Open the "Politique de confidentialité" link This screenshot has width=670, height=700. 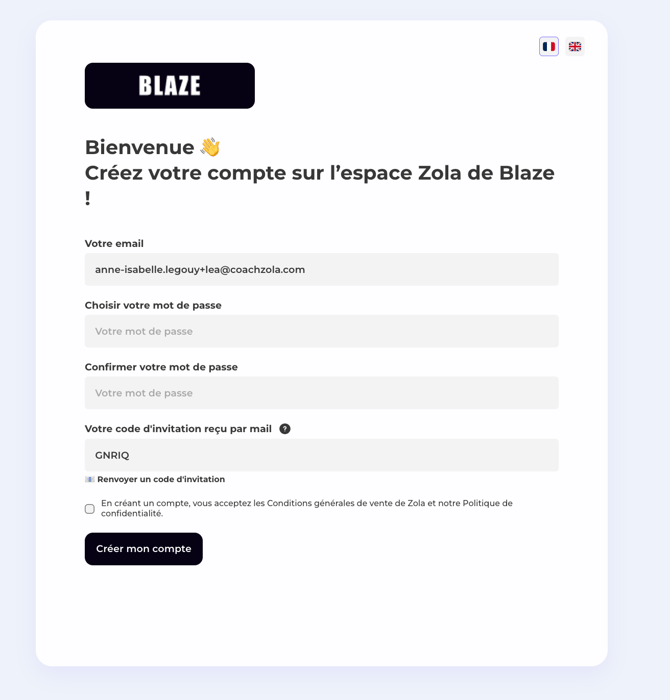pyautogui.click(x=480, y=503)
